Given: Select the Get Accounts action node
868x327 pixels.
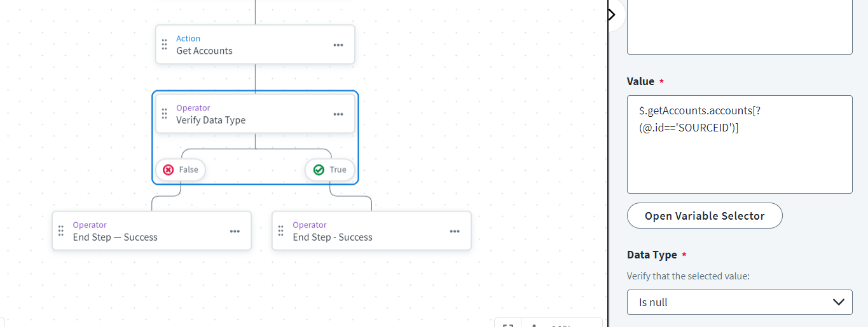Looking at the screenshot, I should coord(255,44).
